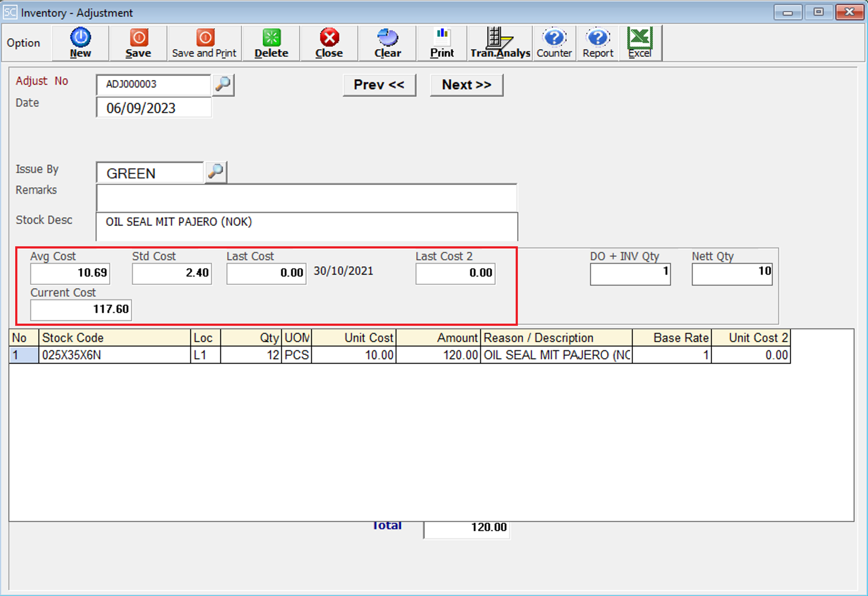This screenshot has width=868, height=596.
Task: Click the UOM column header
Action: pyautogui.click(x=297, y=338)
